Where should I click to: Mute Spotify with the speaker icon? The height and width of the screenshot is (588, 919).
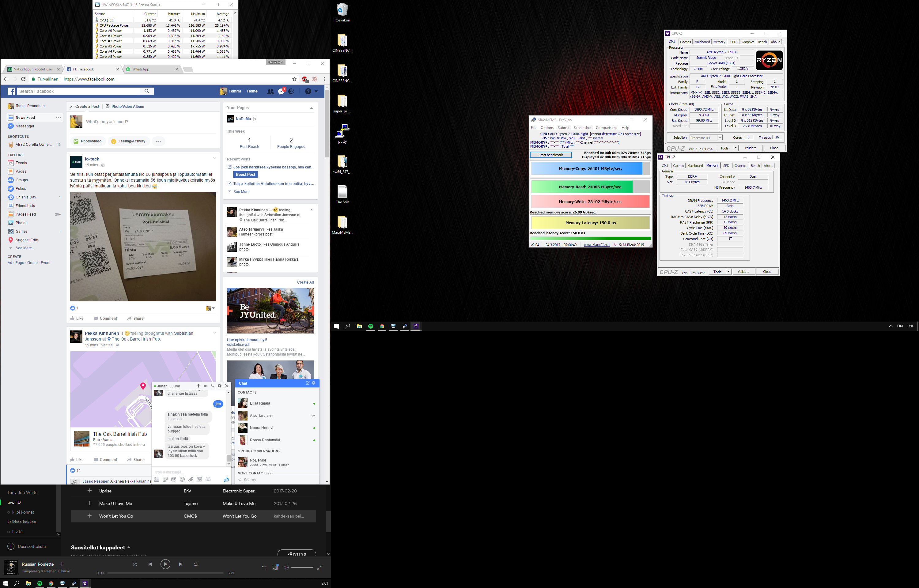[x=286, y=567]
